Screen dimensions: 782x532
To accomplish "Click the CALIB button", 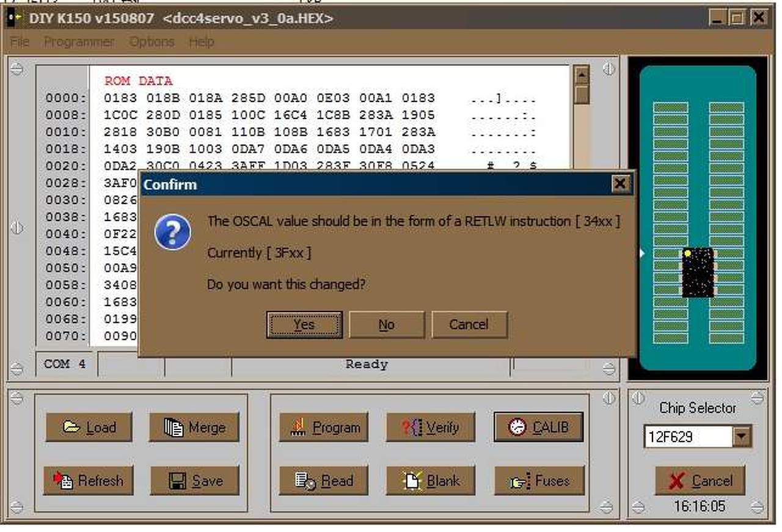I will pyautogui.click(x=538, y=427).
